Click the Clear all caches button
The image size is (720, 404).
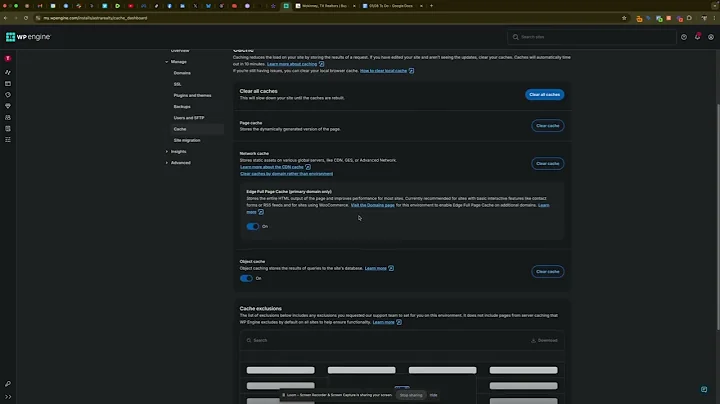[545, 95]
